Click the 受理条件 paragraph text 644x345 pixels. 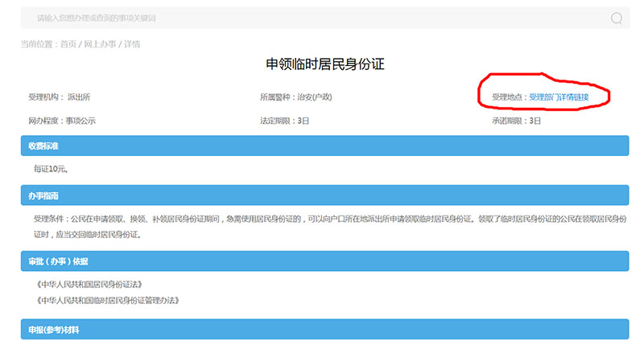coord(330,227)
